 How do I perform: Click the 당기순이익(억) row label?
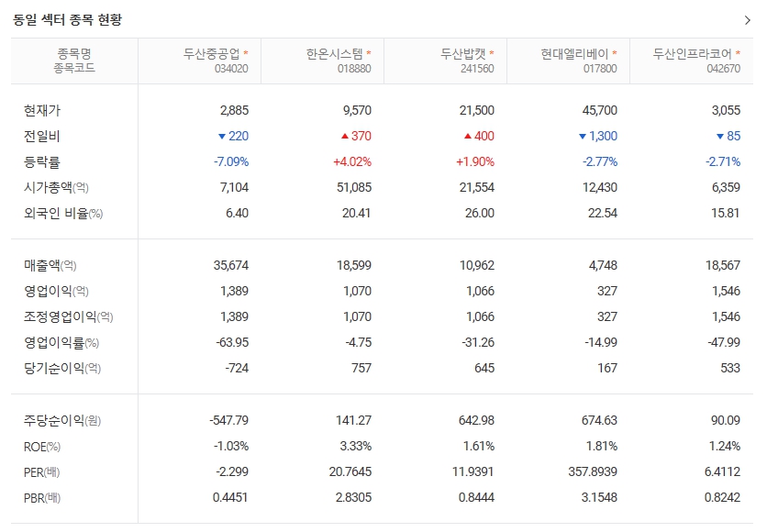point(62,368)
